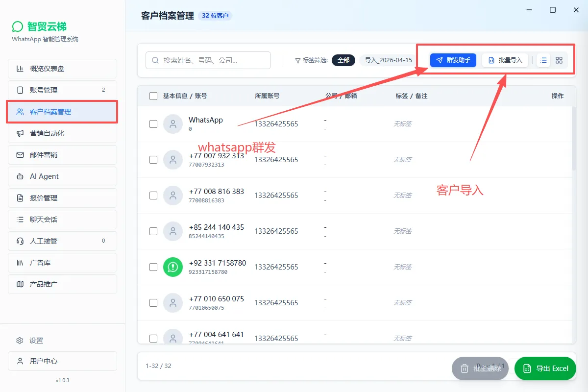Maximize the application window
Viewport: 588px width, 392px height.
[x=553, y=10]
